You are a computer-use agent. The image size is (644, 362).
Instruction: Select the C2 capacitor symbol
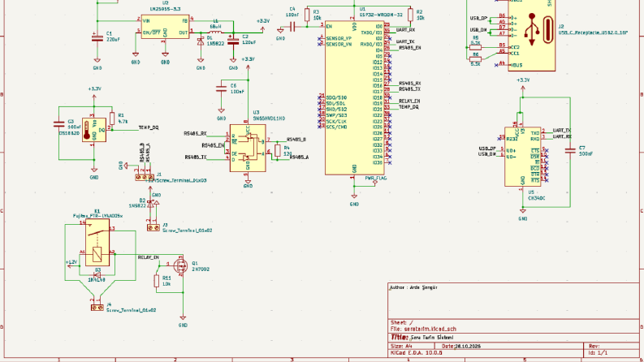click(233, 41)
